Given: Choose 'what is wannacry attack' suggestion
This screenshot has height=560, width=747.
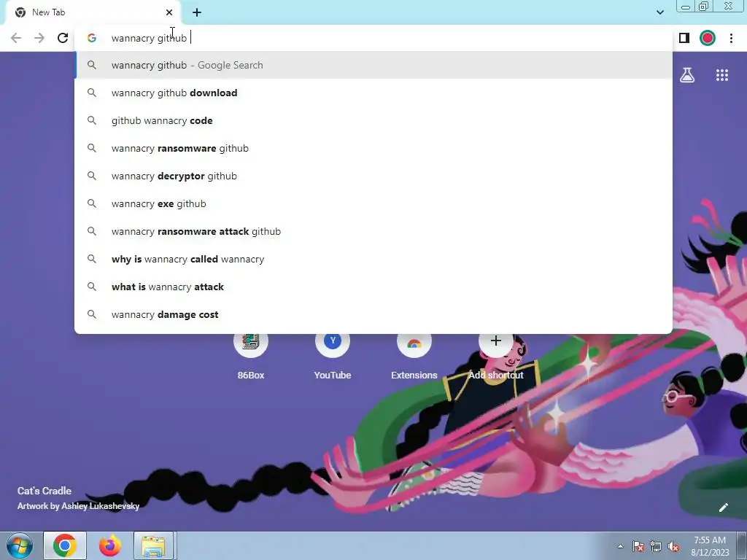Looking at the screenshot, I should [x=374, y=287].
